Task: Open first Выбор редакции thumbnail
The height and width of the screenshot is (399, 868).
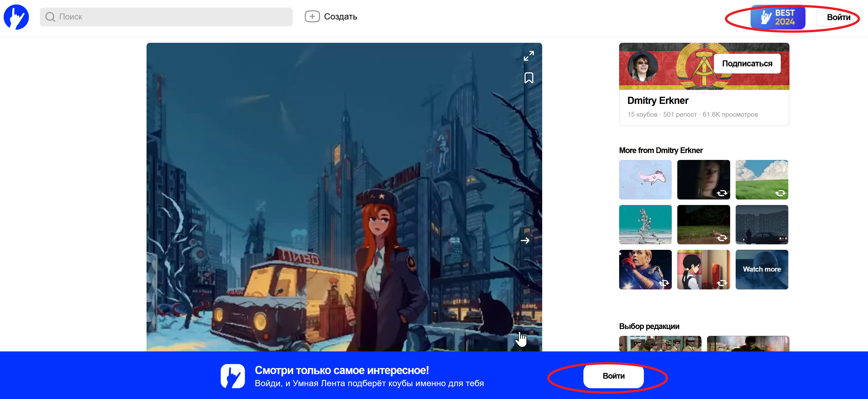Action: [x=660, y=343]
